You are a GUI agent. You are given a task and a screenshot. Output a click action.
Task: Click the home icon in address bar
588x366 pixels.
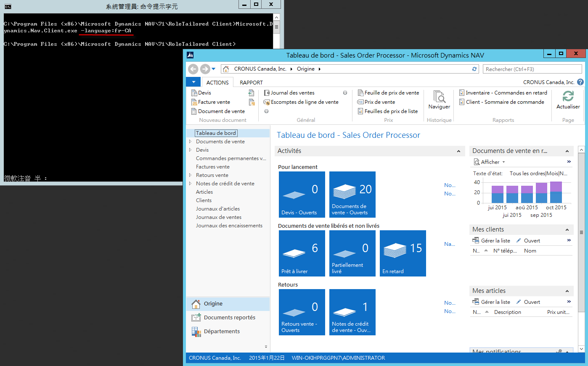pyautogui.click(x=226, y=69)
